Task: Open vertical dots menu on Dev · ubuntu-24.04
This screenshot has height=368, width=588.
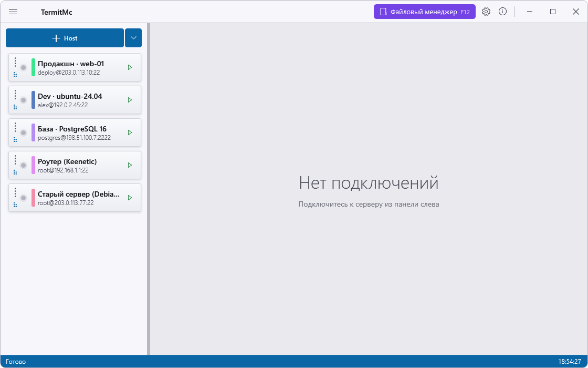Action: (x=15, y=95)
